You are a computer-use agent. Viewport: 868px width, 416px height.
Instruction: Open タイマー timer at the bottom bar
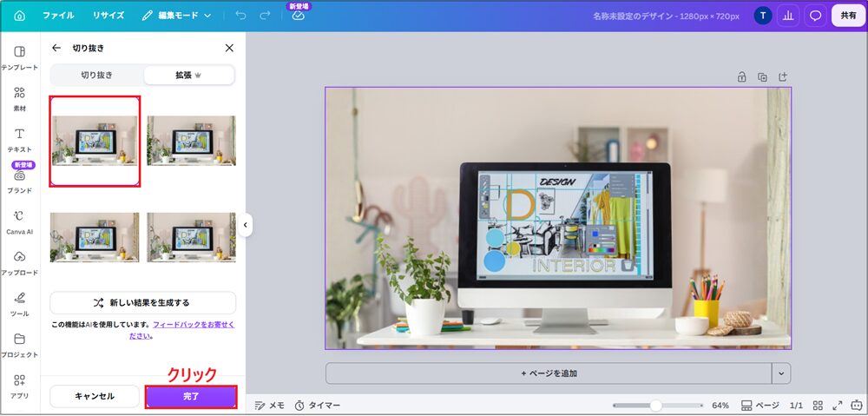318,406
